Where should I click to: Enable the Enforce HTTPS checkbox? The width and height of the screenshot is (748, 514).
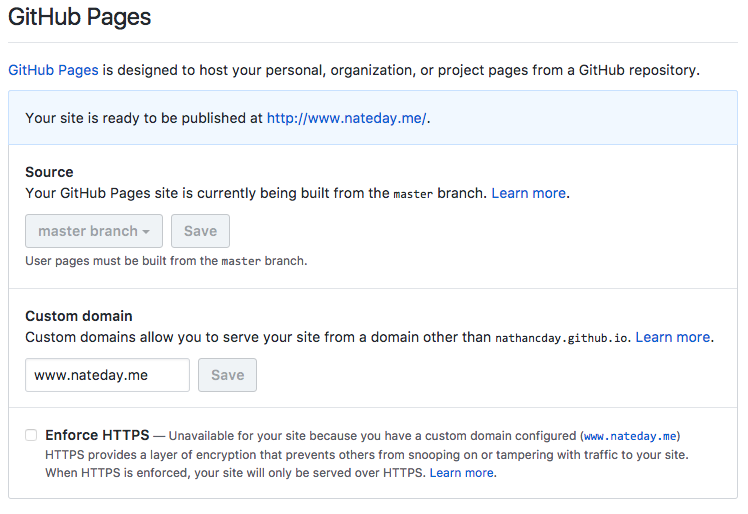click(x=31, y=435)
